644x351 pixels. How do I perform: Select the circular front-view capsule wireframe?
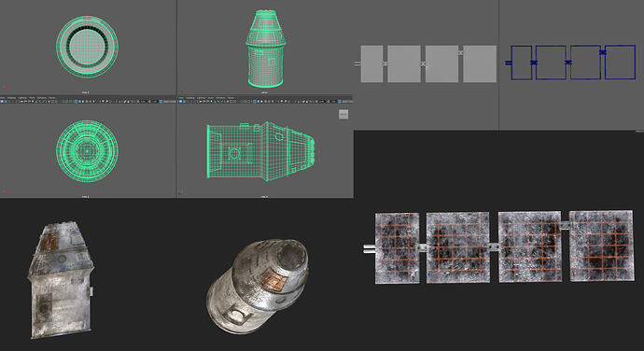point(87,151)
